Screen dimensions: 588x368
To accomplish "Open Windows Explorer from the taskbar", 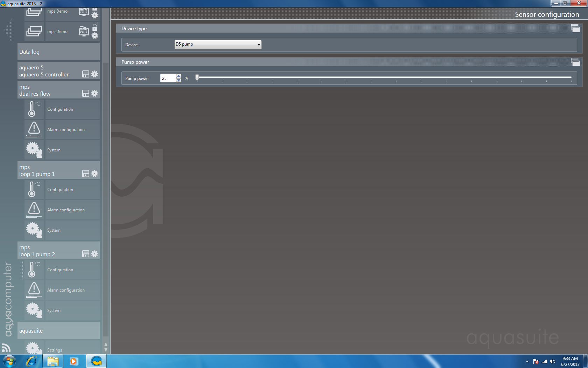I will [53, 361].
